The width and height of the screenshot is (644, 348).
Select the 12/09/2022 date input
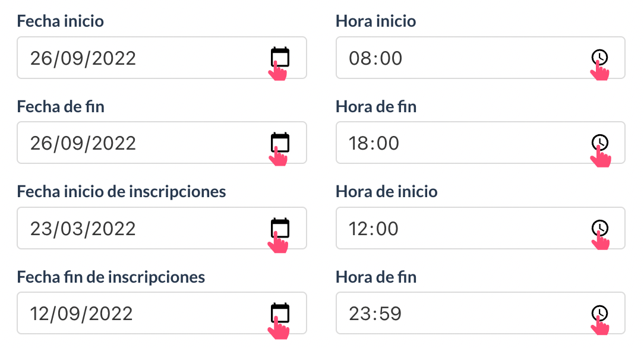pos(162,313)
